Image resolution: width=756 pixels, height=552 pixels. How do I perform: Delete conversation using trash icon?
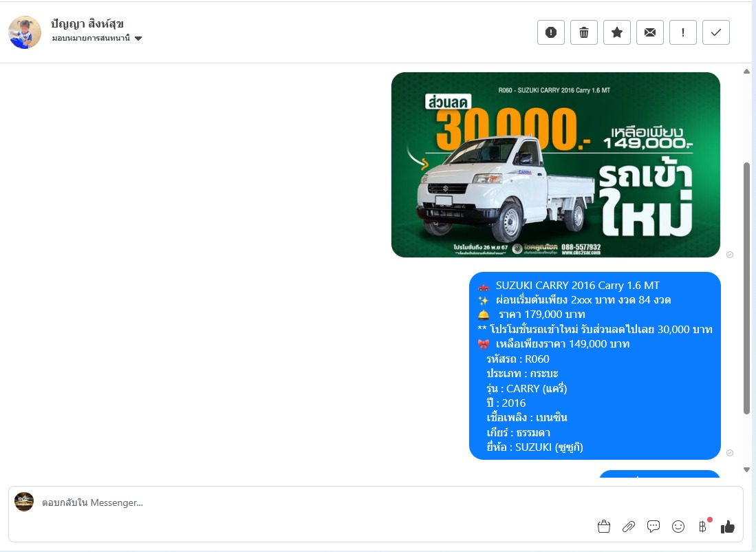(584, 32)
